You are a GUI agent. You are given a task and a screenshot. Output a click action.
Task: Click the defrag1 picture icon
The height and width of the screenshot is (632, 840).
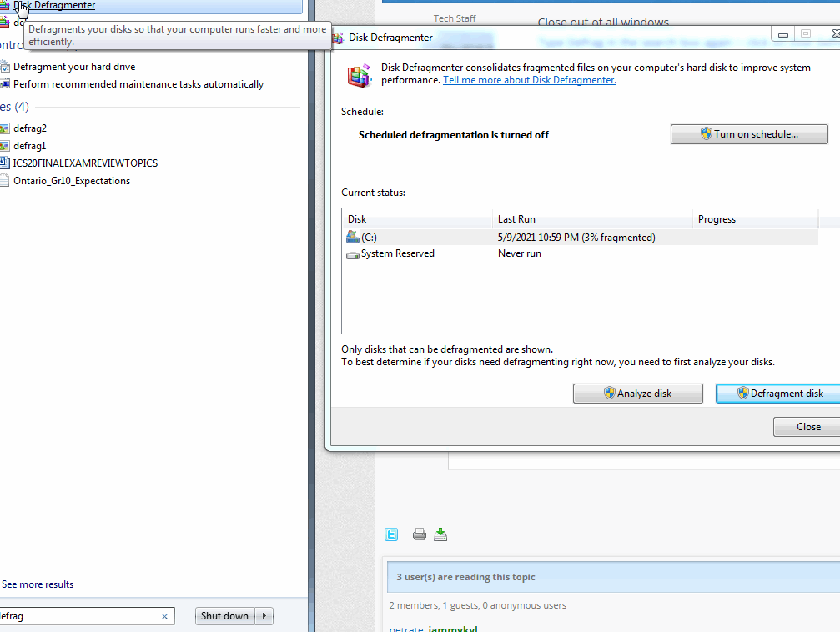tap(4, 146)
